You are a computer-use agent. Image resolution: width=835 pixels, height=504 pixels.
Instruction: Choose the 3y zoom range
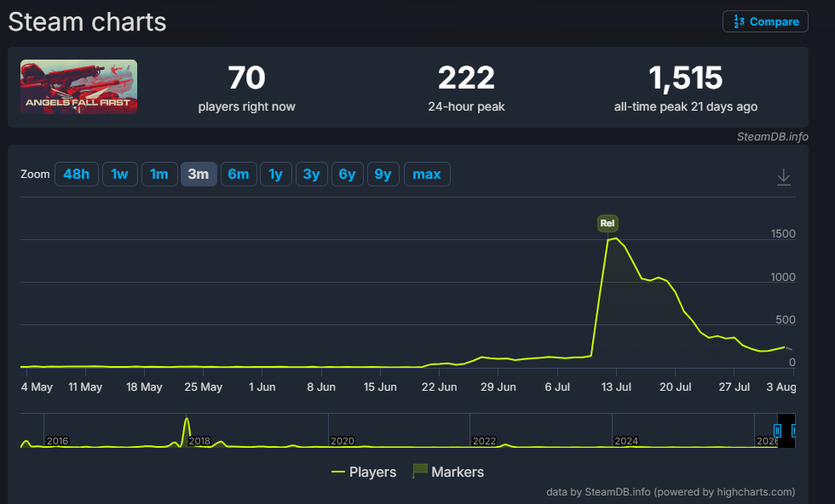coord(312,174)
